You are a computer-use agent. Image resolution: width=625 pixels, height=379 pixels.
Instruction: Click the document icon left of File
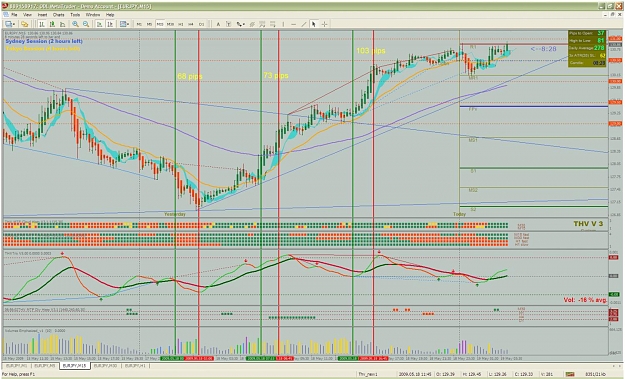coord(6,15)
